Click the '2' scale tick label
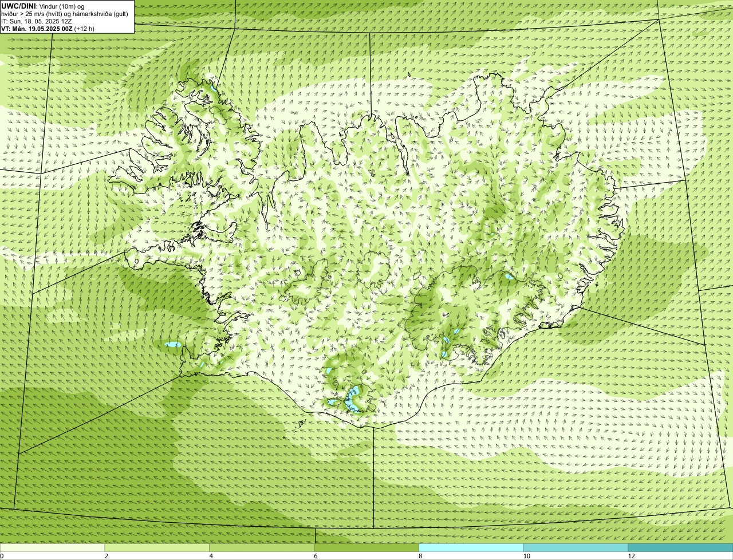The width and height of the screenshot is (733, 560). tap(106, 556)
